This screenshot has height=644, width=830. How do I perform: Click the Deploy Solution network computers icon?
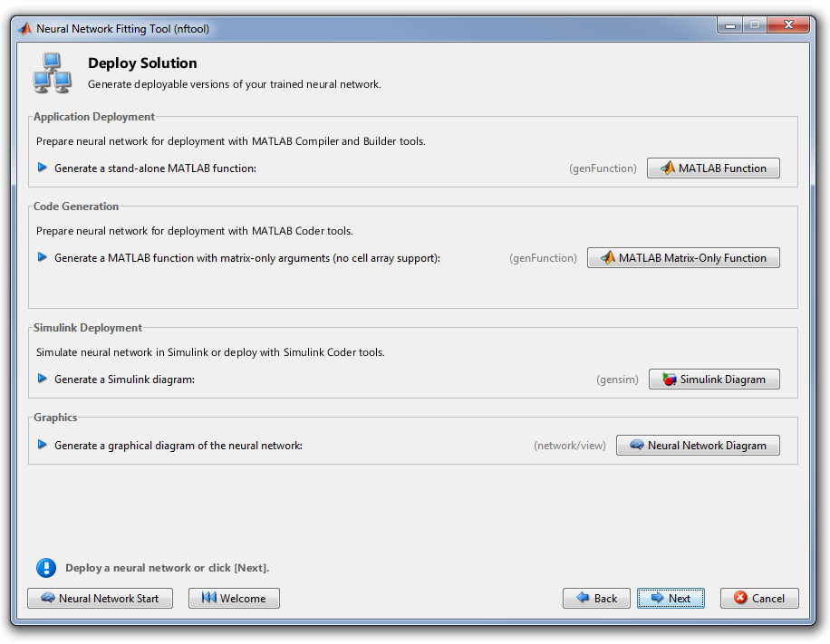pyautogui.click(x=52, y=73)
